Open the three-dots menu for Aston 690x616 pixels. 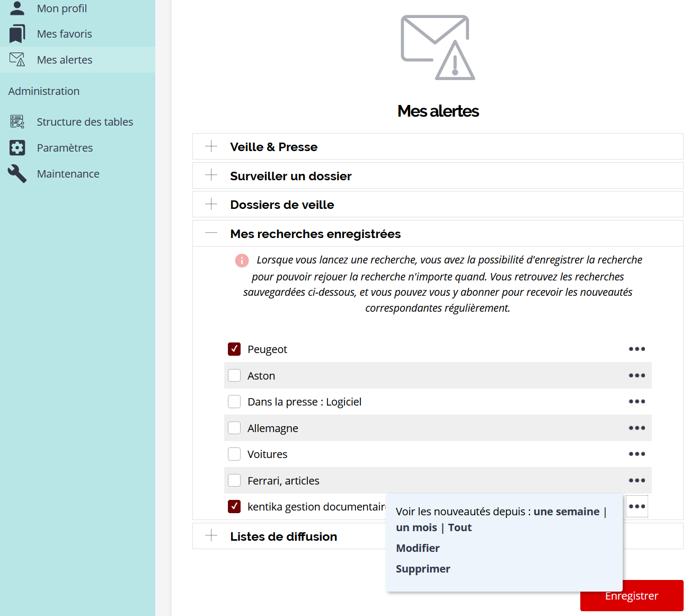[x=636, y=375]
